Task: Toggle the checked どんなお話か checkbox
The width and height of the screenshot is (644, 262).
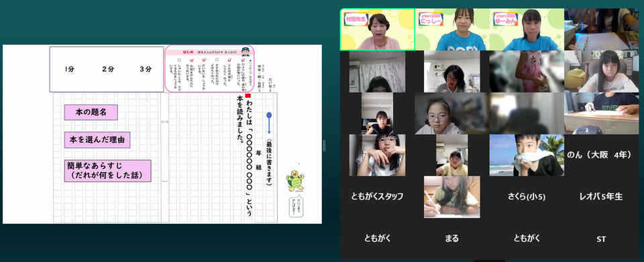Action: click(x=229, y=60)
